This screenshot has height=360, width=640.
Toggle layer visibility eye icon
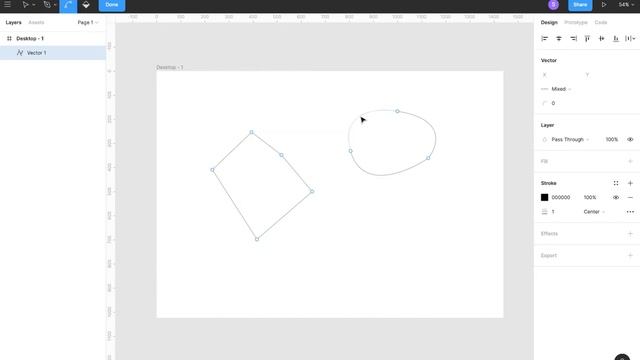pos(630,140)
